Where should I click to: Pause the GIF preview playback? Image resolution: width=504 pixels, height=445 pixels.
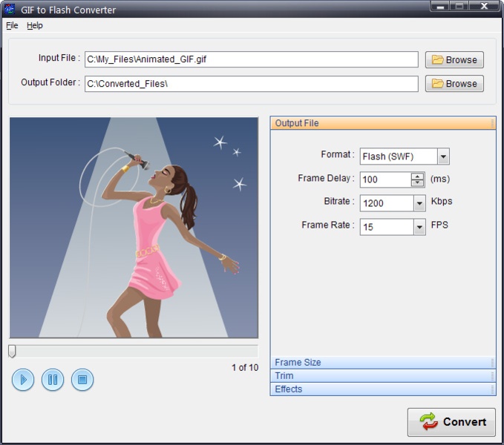tap(53, 380)
